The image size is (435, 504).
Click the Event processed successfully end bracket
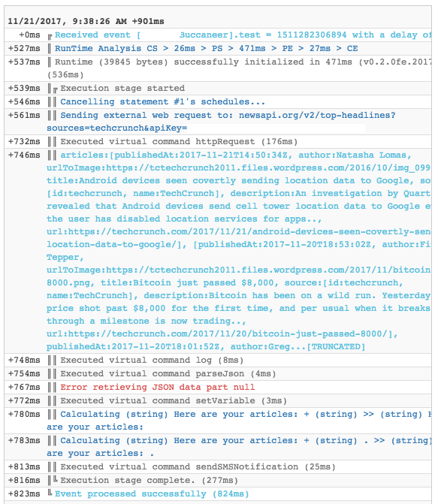coord(50,492)
